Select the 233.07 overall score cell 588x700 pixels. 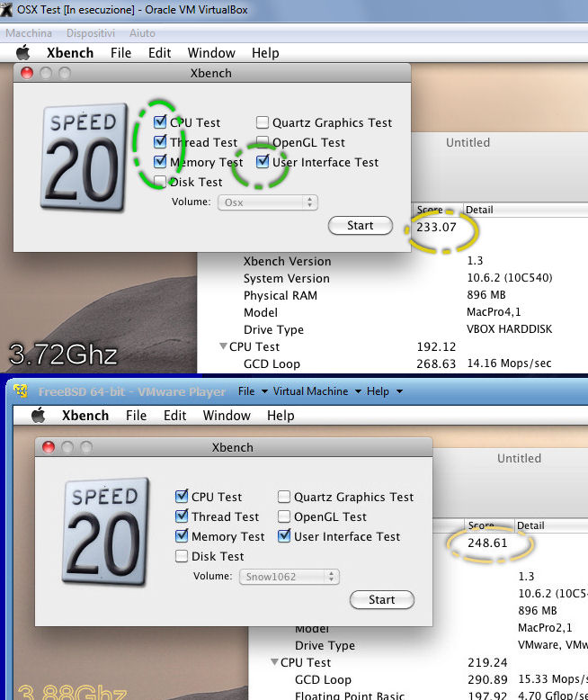tap(436, 227)
